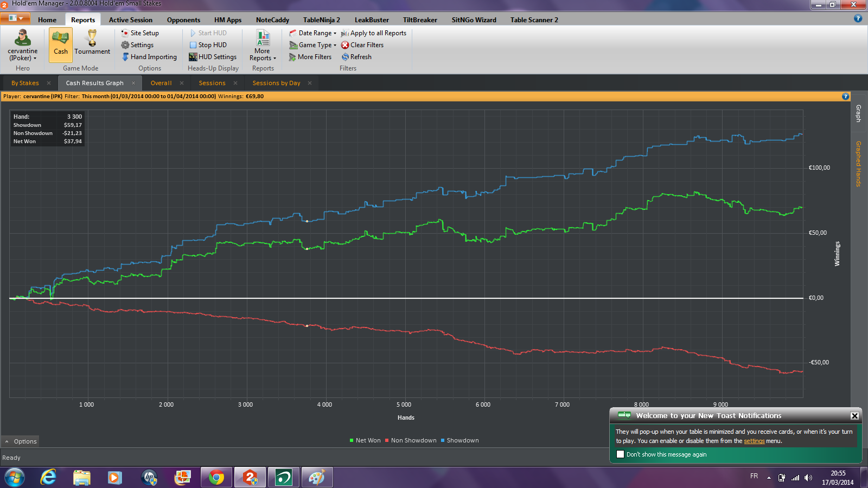Check Don't show this message again
Screen dimensions: 868x488
[620, 454]
